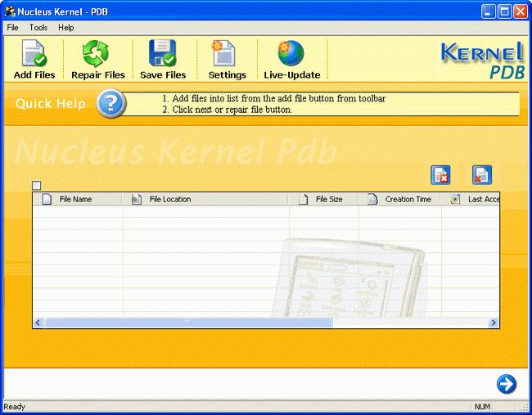532x415 pixels.
Task: Click the Quick Help question mark icon
Action: (x=111, y=103)
